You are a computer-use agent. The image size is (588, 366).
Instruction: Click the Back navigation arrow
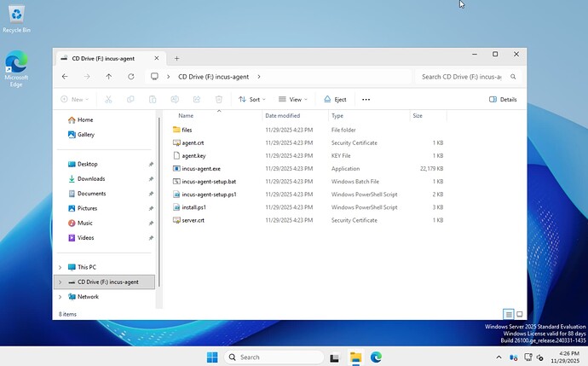point(66,76)
